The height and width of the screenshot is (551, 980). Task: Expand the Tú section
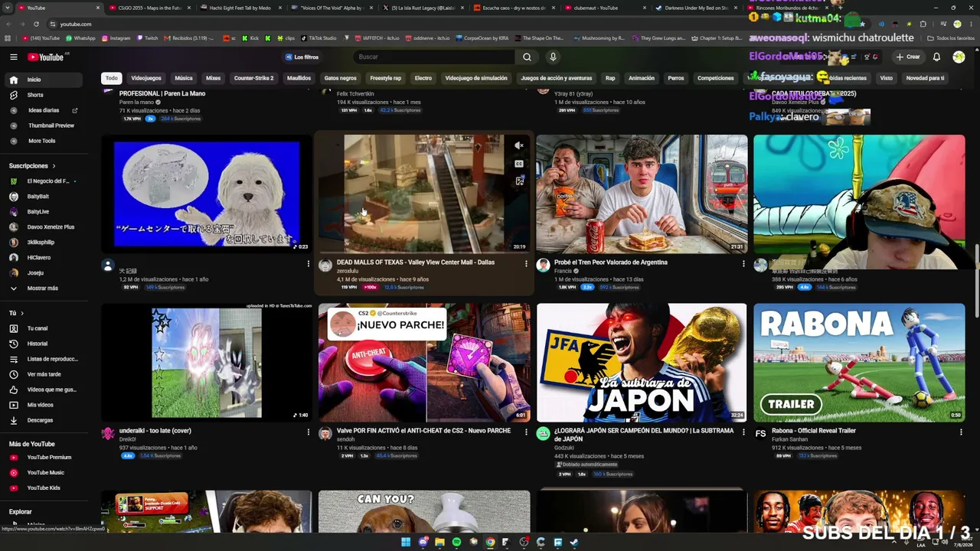(16, 313)
